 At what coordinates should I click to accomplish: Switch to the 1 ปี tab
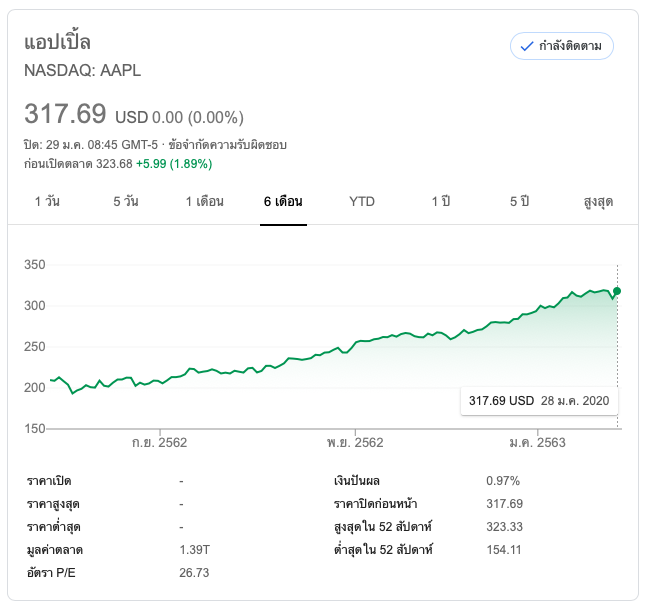point(441,201)
